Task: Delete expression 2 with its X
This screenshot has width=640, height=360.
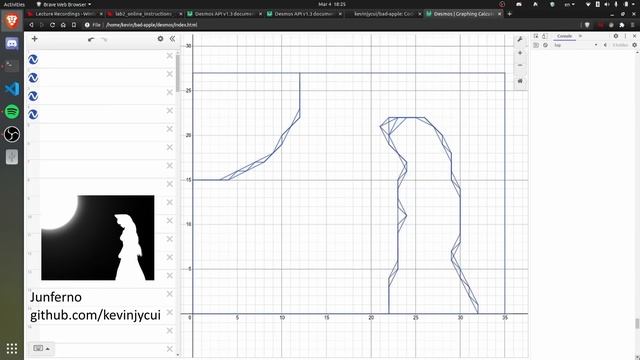Action: (x=170, y=74)
